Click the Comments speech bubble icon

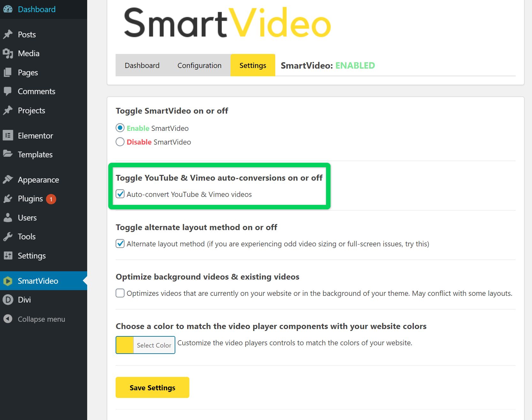(8, 91)
